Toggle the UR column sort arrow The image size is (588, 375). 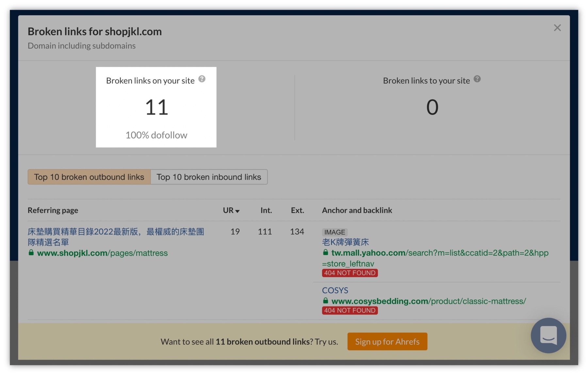[238, 211]
